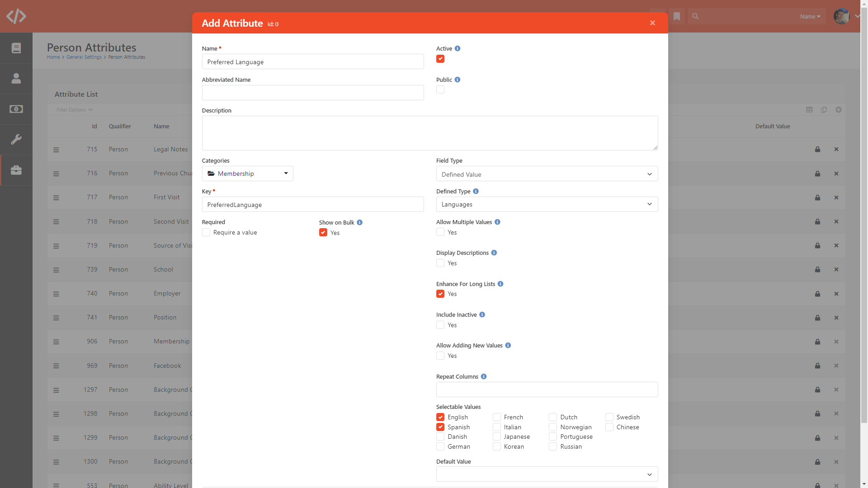This screenshot has height=488, width=868.
Task: Open the People sidebar icon
Action: click(x=16, y=79)
